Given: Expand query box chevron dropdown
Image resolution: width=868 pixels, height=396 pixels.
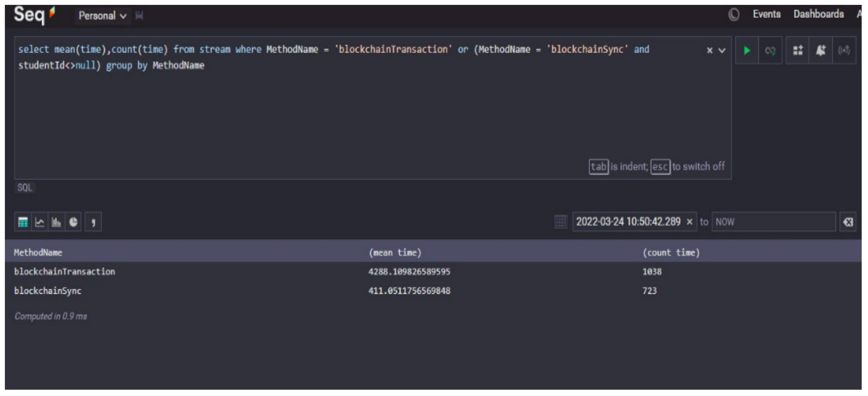Looking at the screenshot, I should point(722,50).
